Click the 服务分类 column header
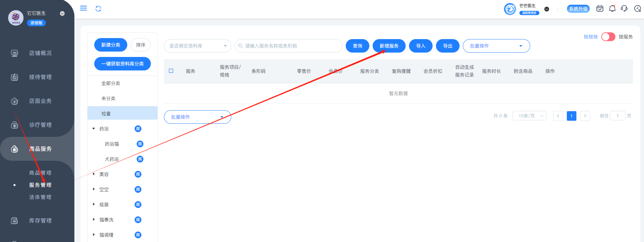Image resolution: width=644 pixels, height=242 pixels. point(370,71)
